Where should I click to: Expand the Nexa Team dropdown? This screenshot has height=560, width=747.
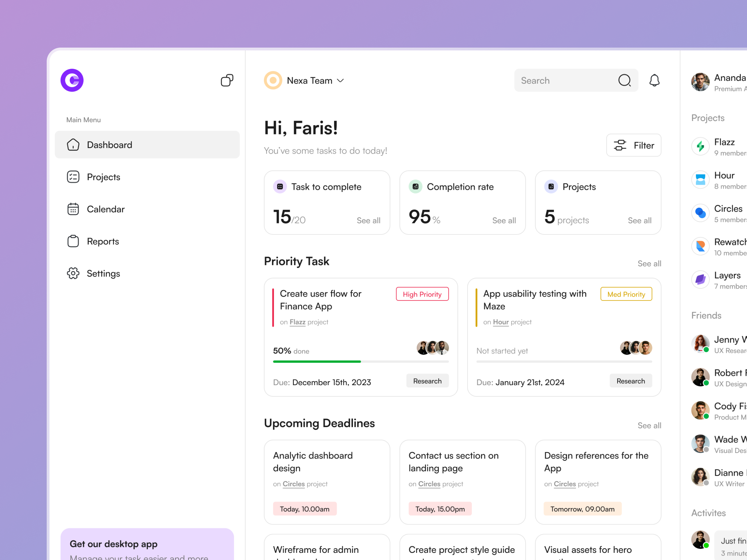point(341,80)
